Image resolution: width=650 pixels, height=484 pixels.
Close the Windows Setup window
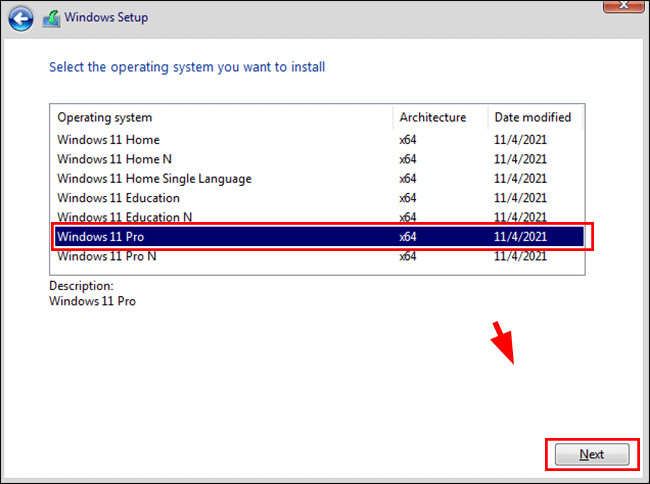click(x=624, y=5)
